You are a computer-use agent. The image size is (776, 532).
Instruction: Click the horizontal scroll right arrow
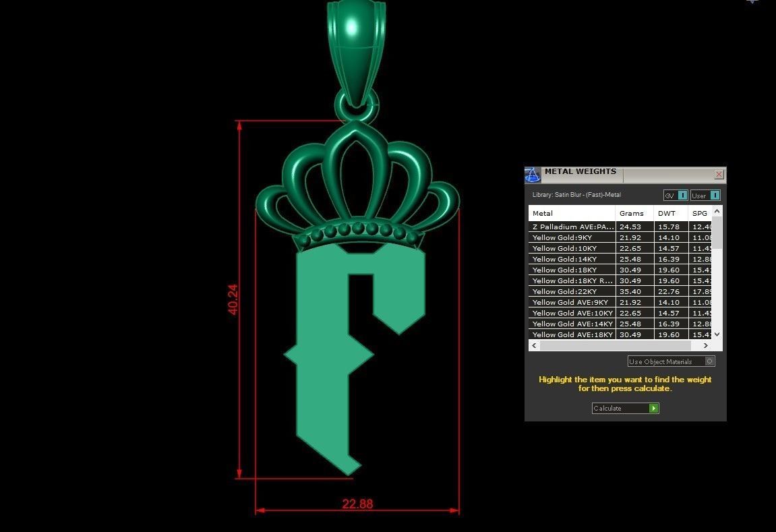706,345
